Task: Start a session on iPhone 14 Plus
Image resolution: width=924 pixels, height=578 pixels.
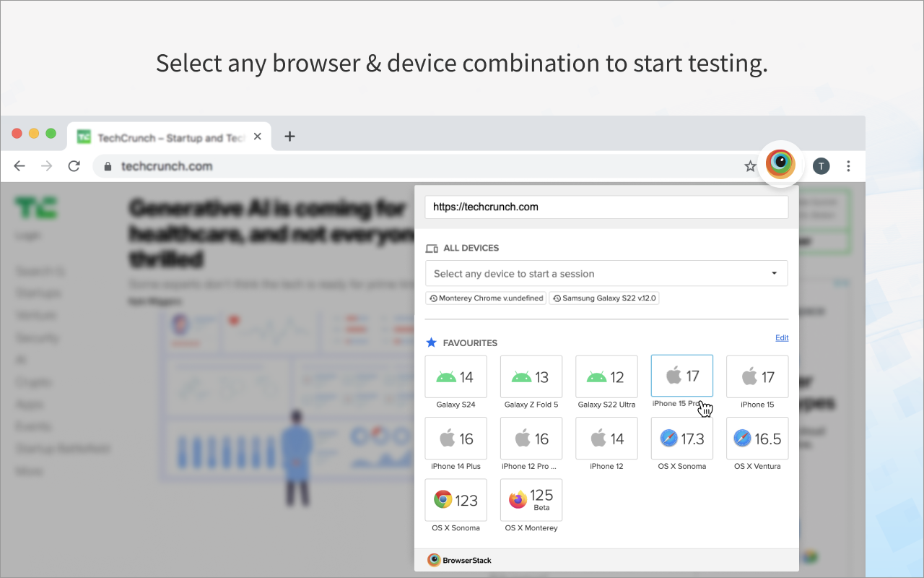Action: [x=456, y=439]
